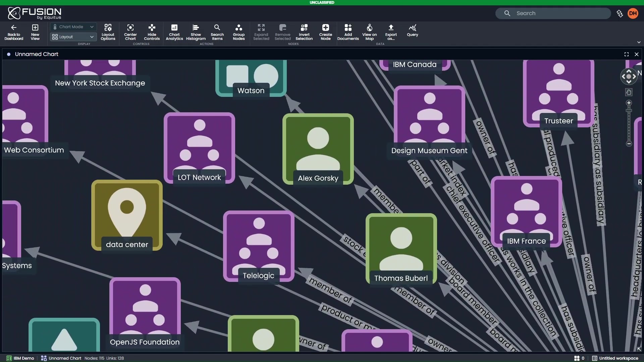
Task: Click Remove Selected button
Action: tap(283, 32)
